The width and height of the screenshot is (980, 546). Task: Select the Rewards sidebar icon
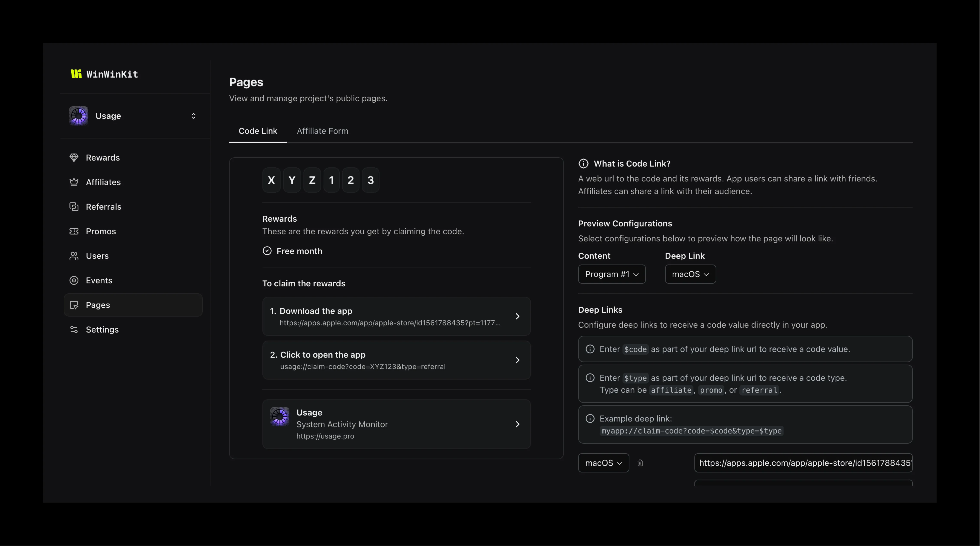click(74, 157)
